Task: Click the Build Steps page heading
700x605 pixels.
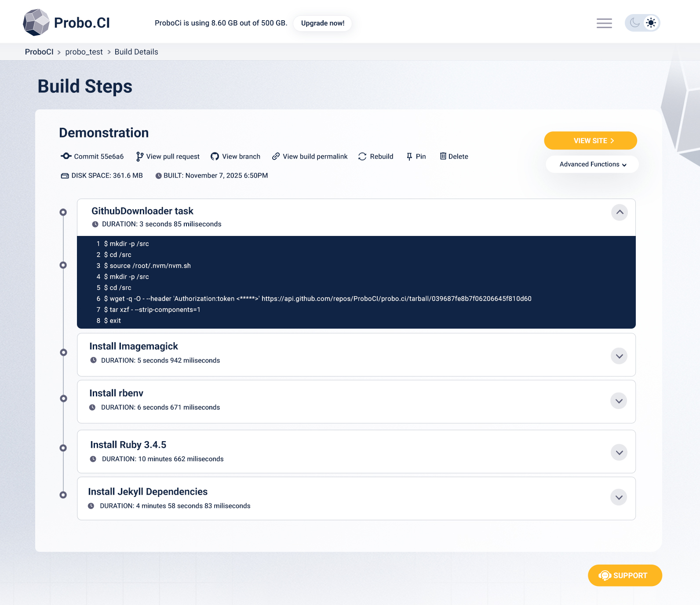Action: 85,87
